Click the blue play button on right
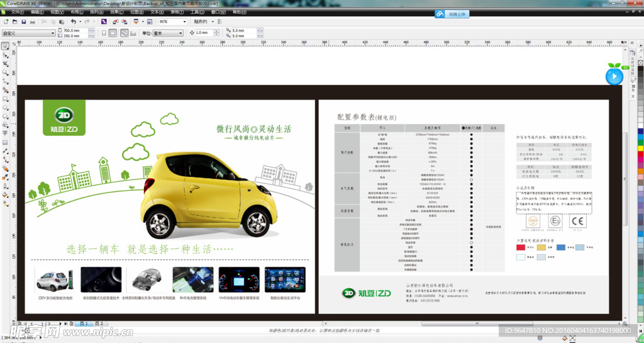Image resolution: width=644 pixels, height=343 pixels. 614,76
